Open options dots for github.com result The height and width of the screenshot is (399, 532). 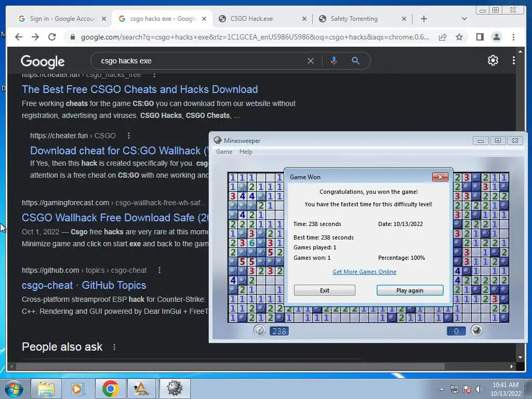(159, 270)
